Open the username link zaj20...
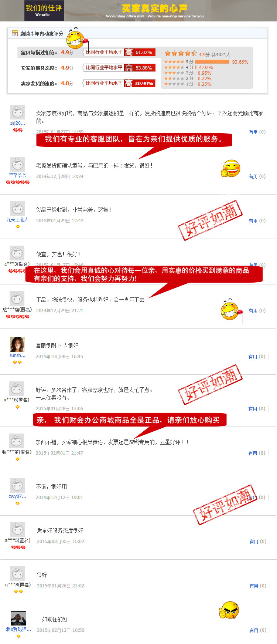Image resolution: width=277 pixels, height=644 pixels. click(x=18, y=123)
